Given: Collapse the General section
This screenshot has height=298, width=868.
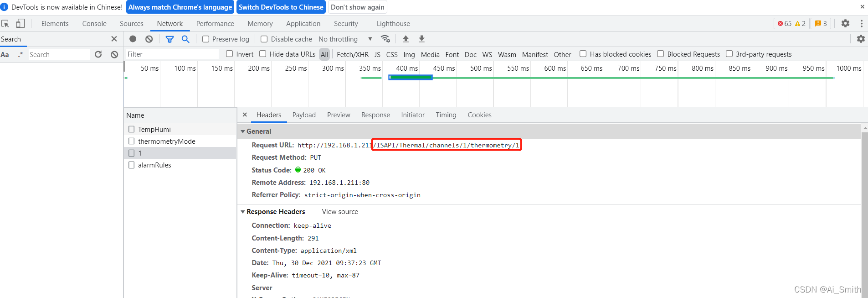Looking at the screenshot, I should coord(243,131).
